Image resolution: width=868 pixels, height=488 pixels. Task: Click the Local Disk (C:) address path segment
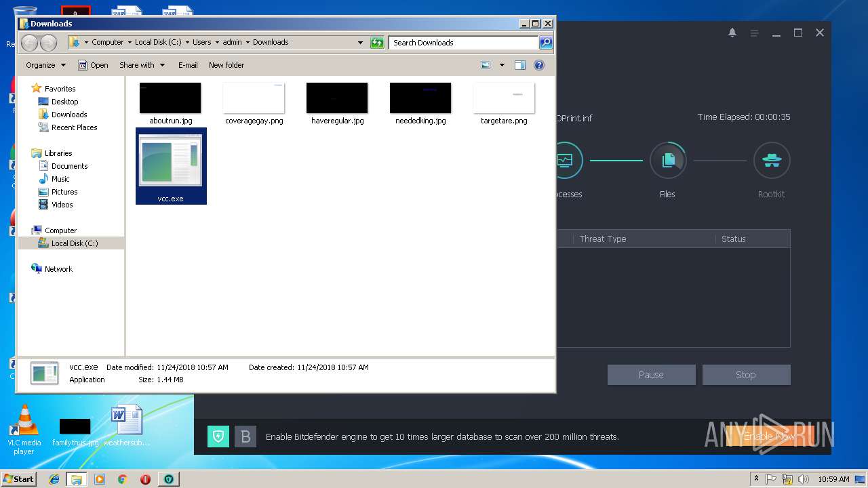click(158, 42)
